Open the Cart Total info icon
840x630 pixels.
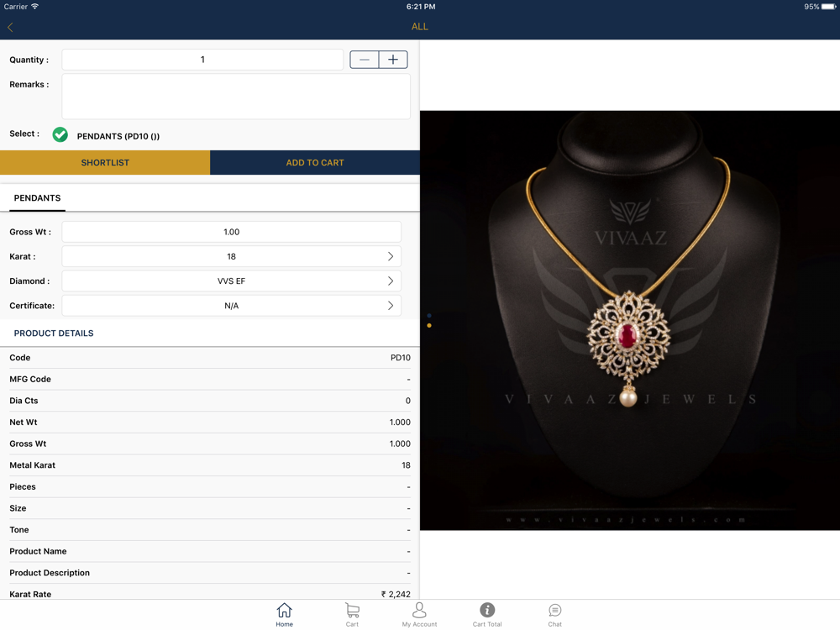click(487, 610)
